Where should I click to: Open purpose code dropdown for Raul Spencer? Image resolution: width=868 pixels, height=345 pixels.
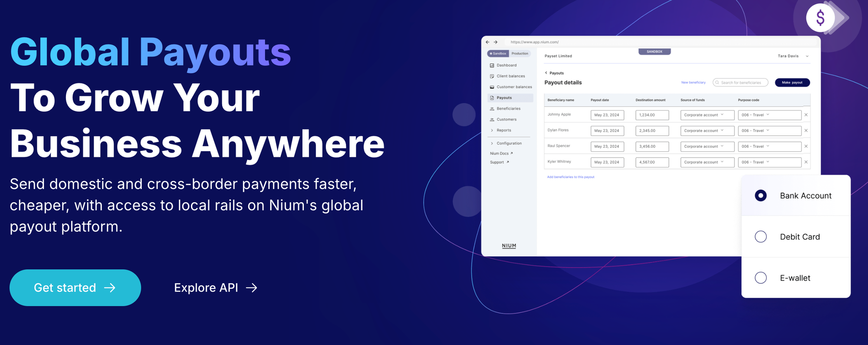pos(769,146)
